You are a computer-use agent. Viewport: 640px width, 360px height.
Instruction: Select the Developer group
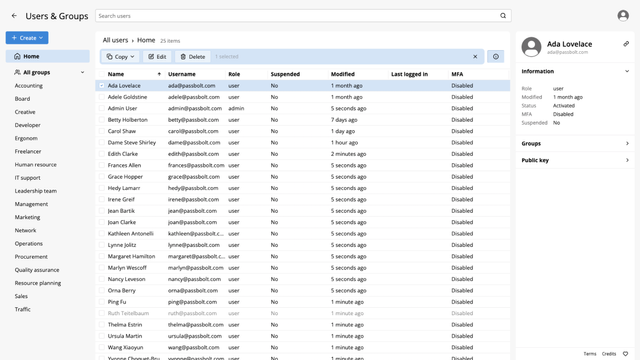pos(27,125)
